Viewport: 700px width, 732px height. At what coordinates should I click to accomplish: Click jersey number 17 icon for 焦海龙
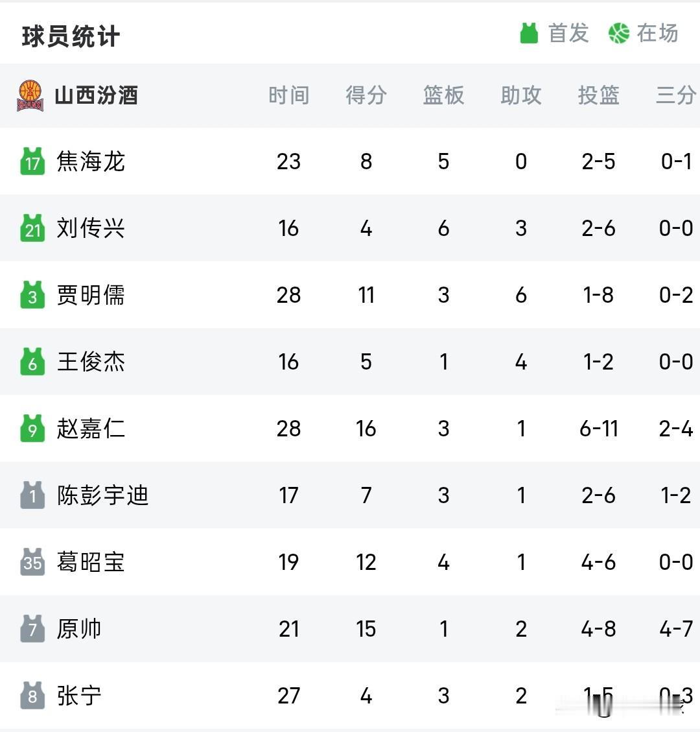point(32,161)
